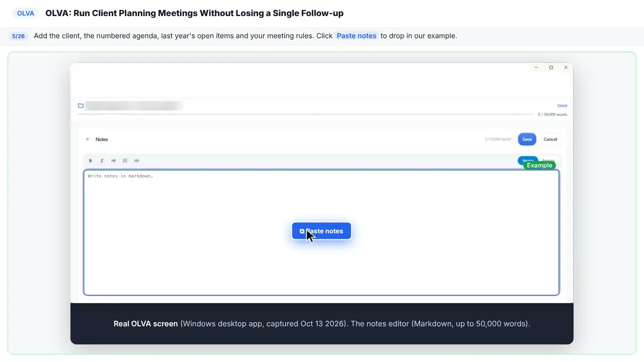Apply italic formatting from the notes toolbar
The width and height of the screenshot is (644, 362).
coord(102,161)
